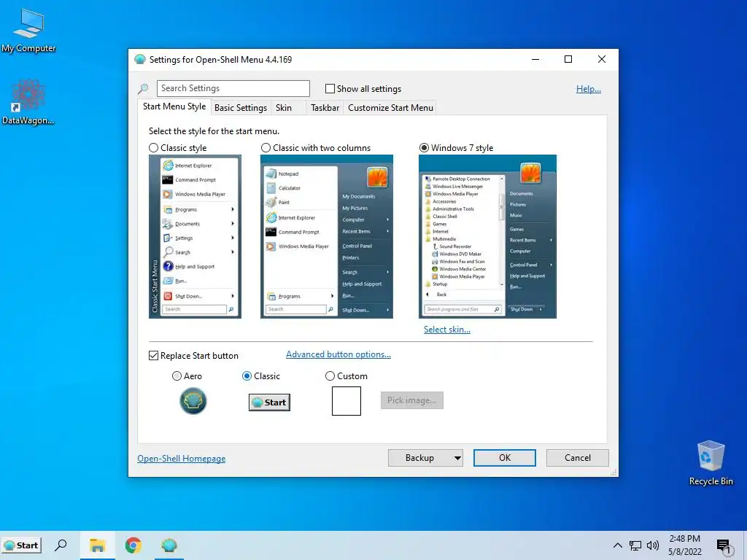
Task: Open the My Computer desktop icon
Action: [x=28, y=31]
